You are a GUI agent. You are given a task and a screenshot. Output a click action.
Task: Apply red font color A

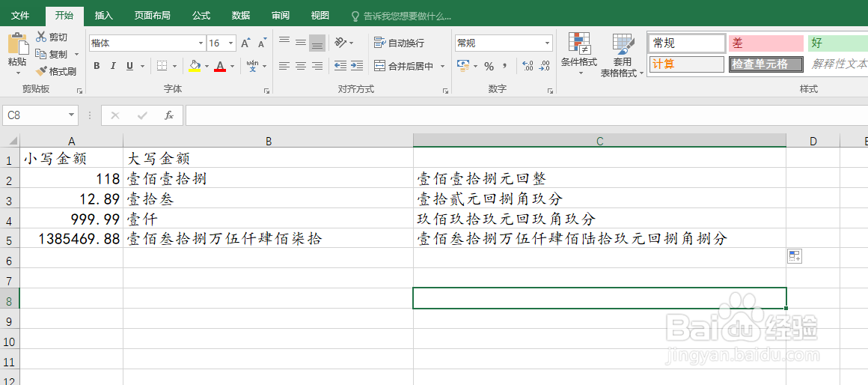pyautogui.click(x=220, y=66)
